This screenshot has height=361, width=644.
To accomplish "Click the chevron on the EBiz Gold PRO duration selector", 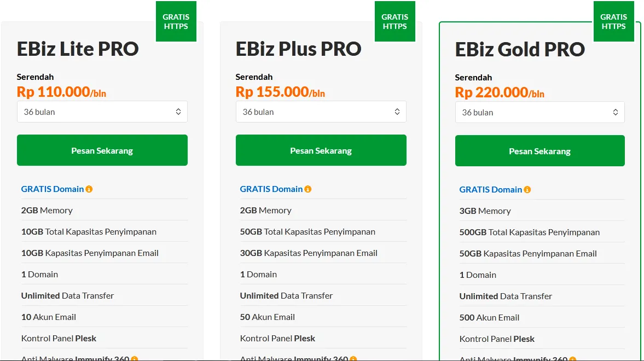I will click(x=616, y=112).
